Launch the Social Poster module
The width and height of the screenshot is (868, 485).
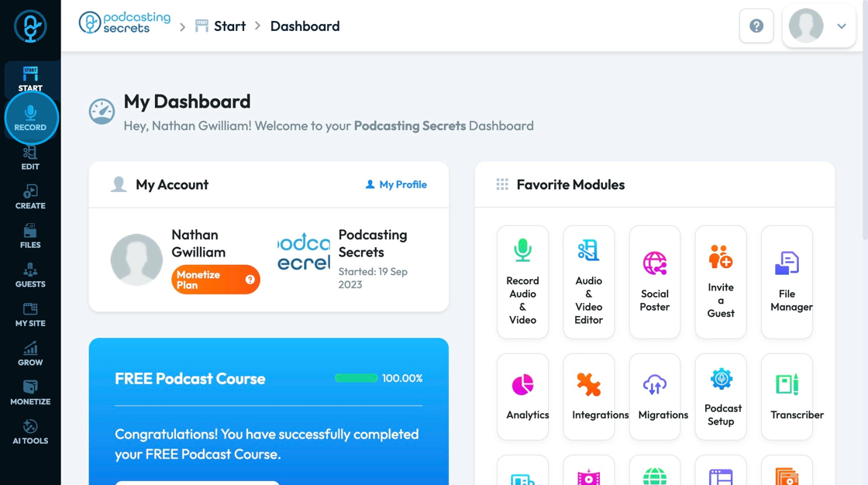pos(655,282)
